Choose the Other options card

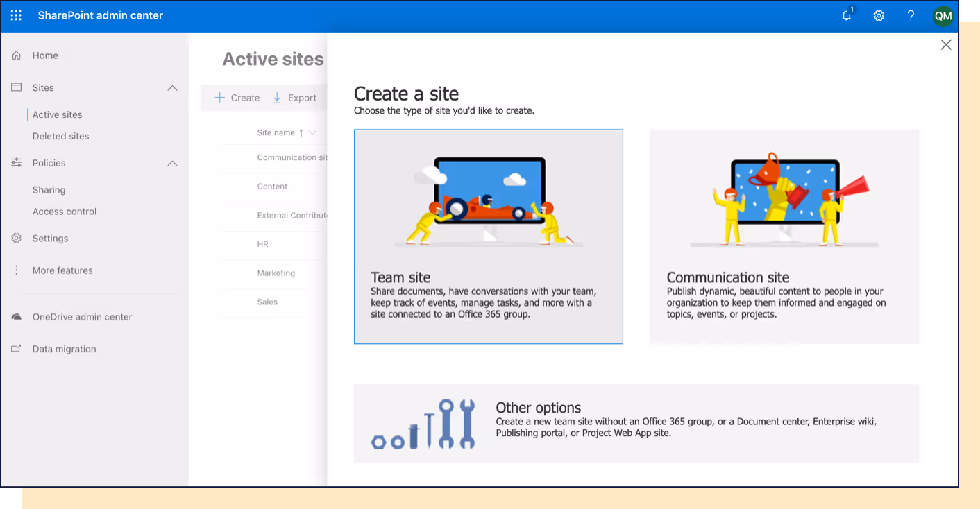636,424
